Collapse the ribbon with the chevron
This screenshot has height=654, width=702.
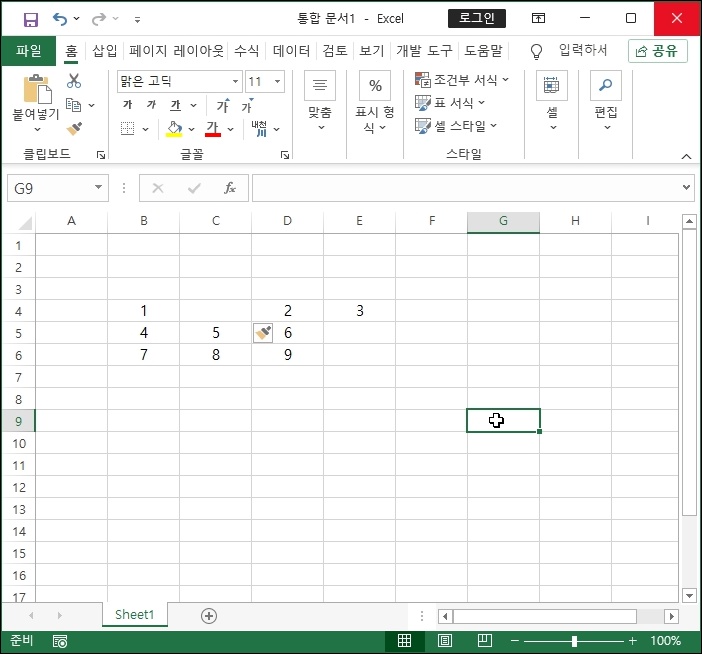coord(686,156)
